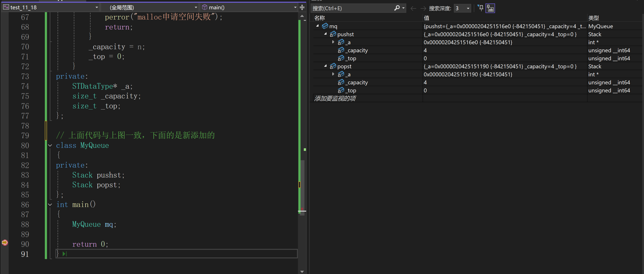Click the find next right arrow
The image size is (644, 274).
coord(423,8)
